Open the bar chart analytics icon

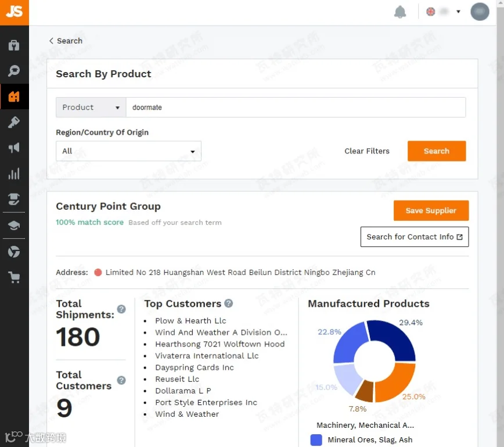[14, 173]
